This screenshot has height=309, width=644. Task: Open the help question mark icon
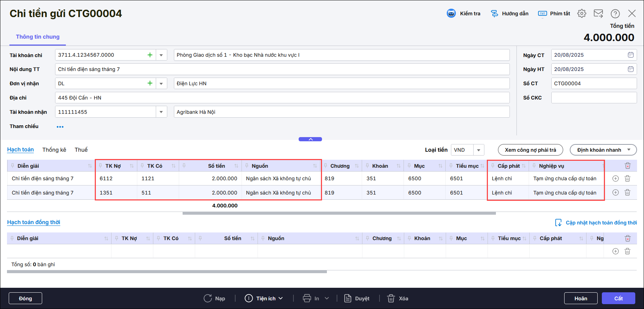pos(615,14)
